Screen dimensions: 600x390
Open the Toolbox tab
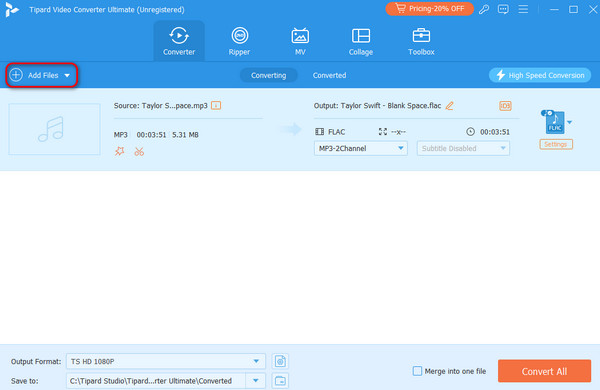[421, 41]
